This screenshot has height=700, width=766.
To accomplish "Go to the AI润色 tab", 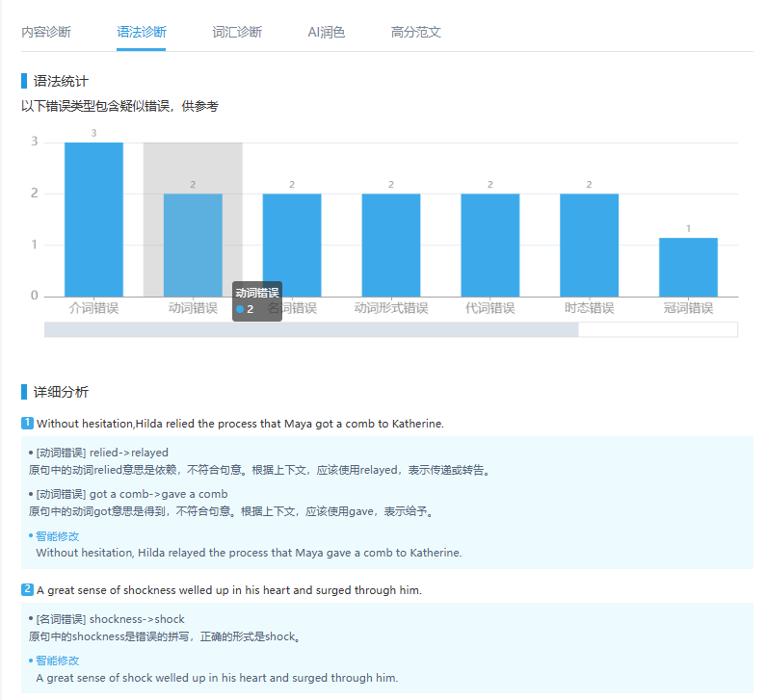I will tap(326, 32).
